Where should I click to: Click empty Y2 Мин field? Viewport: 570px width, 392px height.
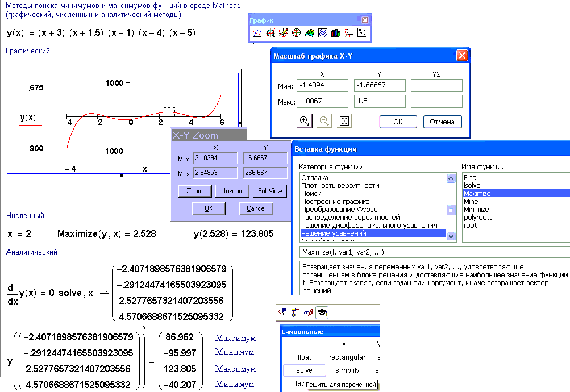coord(436,85)
